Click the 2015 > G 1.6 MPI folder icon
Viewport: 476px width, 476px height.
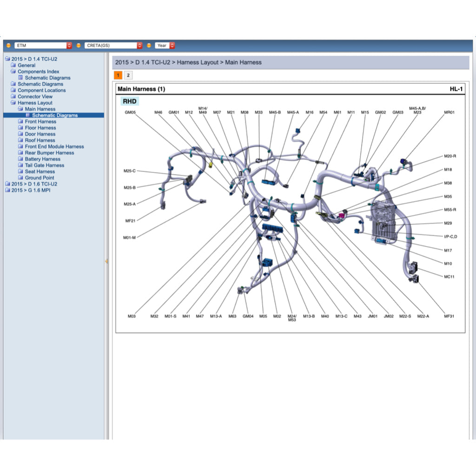(x=7, y=190)
